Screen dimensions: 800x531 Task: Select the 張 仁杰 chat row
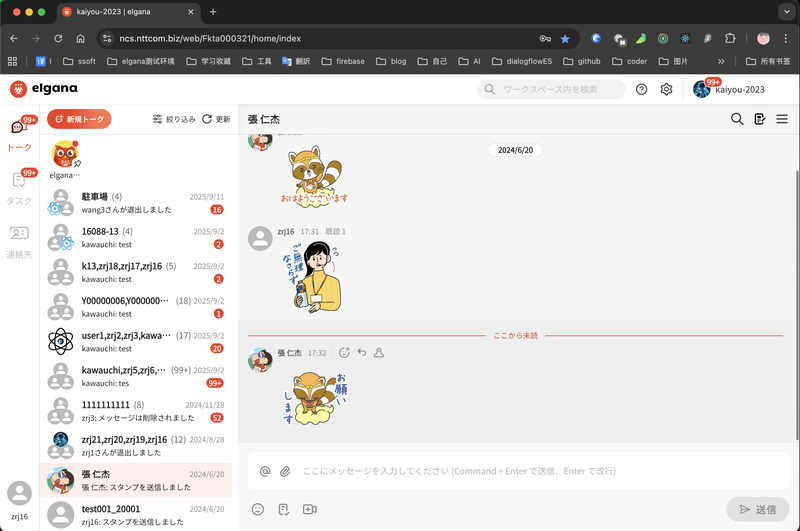pyautogui.click(x=136, y=481)
